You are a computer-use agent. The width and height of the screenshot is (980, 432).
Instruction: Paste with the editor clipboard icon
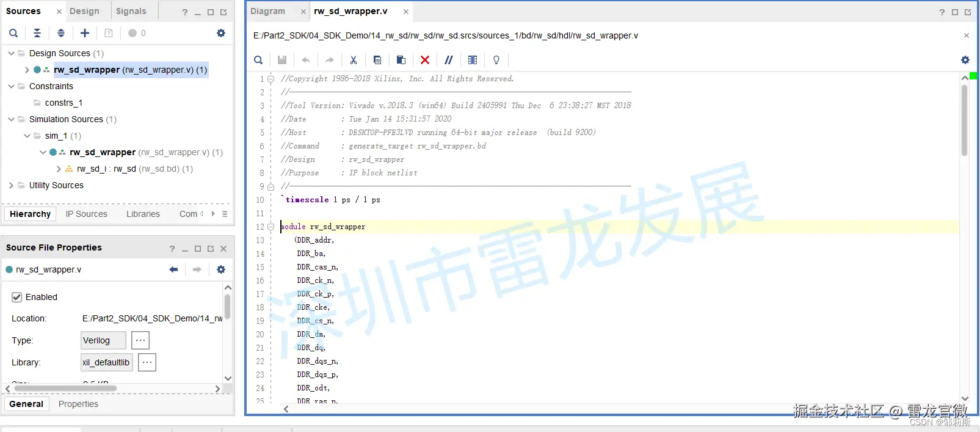(401, 60)
